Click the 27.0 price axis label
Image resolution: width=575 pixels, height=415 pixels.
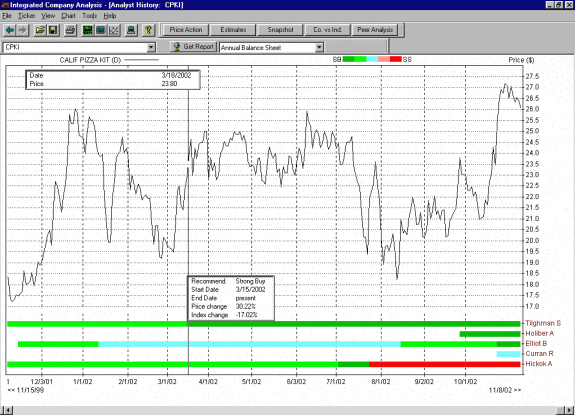532,87
